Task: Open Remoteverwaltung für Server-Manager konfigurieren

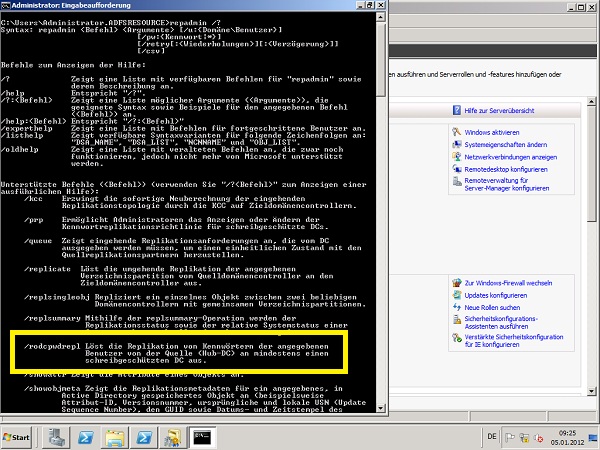Action: (507, 184)
